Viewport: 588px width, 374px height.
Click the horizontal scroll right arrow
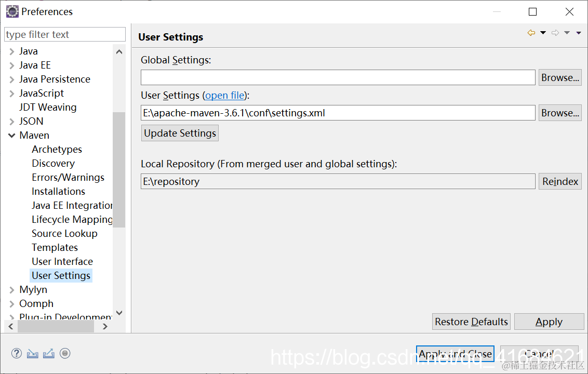click(x=105, y=326)
